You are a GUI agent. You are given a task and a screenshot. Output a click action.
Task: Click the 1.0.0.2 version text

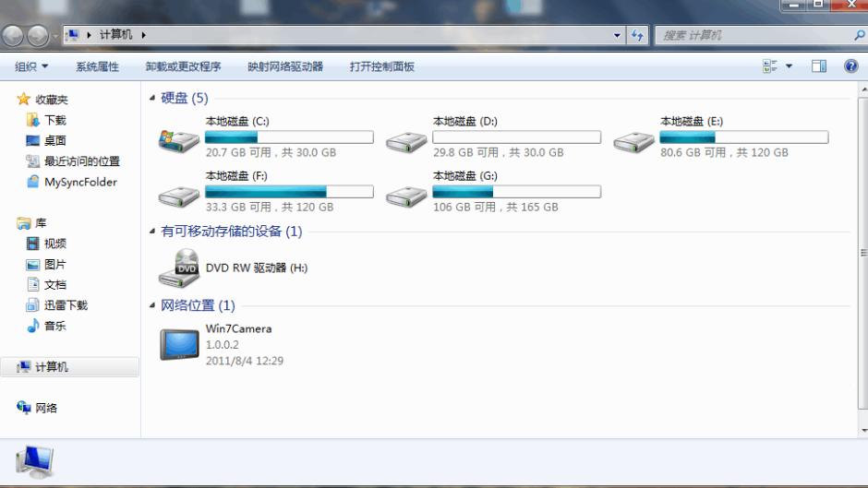222,345
